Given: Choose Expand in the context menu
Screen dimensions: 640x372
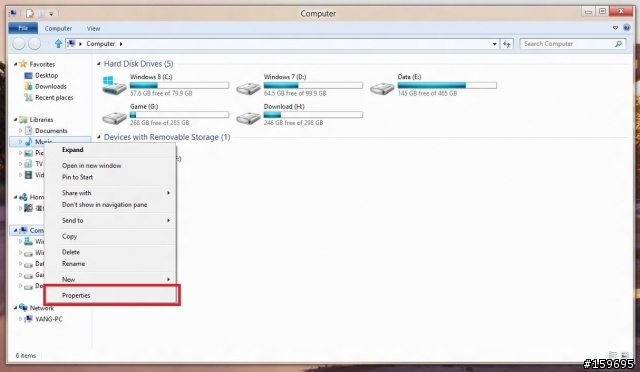Looking at the screenshot, I should coord(110,150).
